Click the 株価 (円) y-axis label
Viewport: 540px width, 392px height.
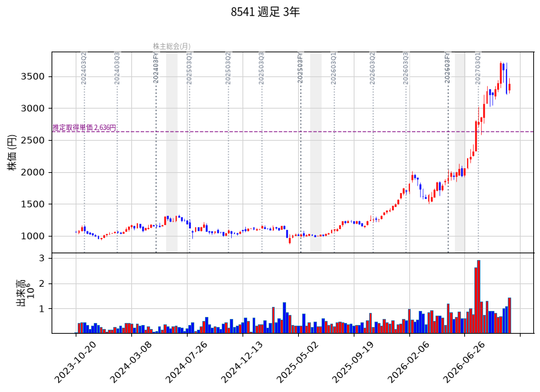point(12,153)
